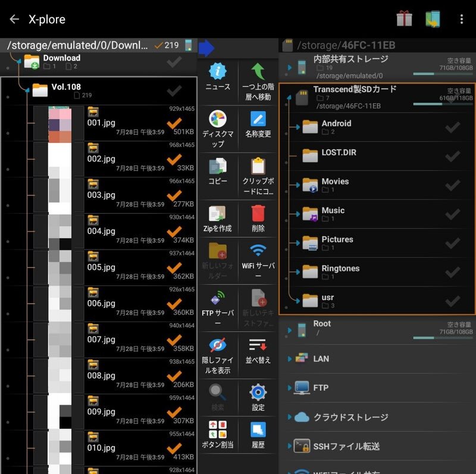Viewport: 476px width, 474px height.
Task: Open the 並べ替え sort options
Action: [258, 345]
